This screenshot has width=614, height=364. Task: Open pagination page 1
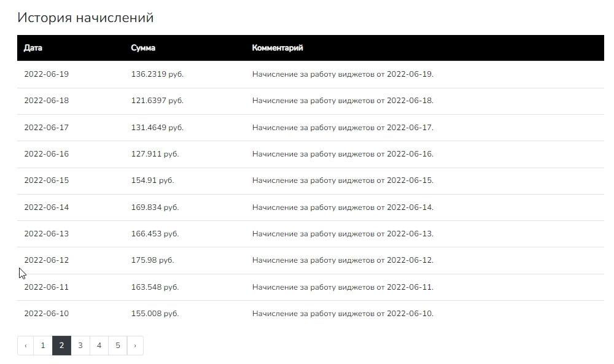[43, 346]
